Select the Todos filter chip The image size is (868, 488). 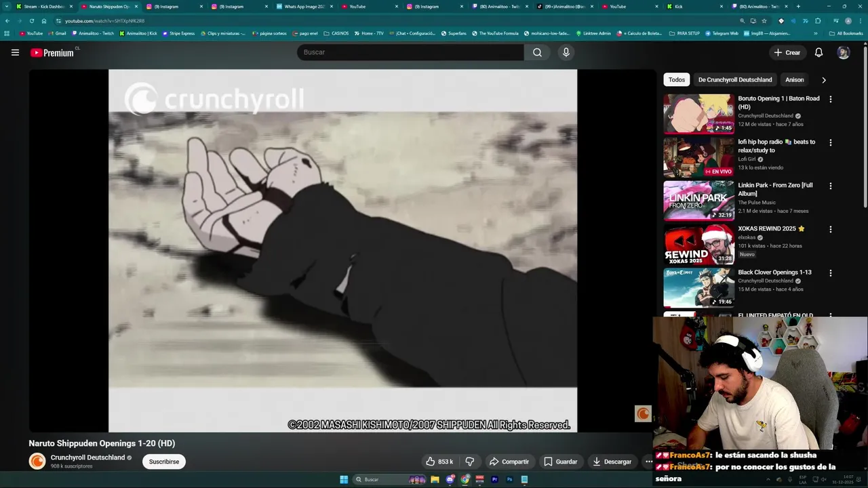677,80
